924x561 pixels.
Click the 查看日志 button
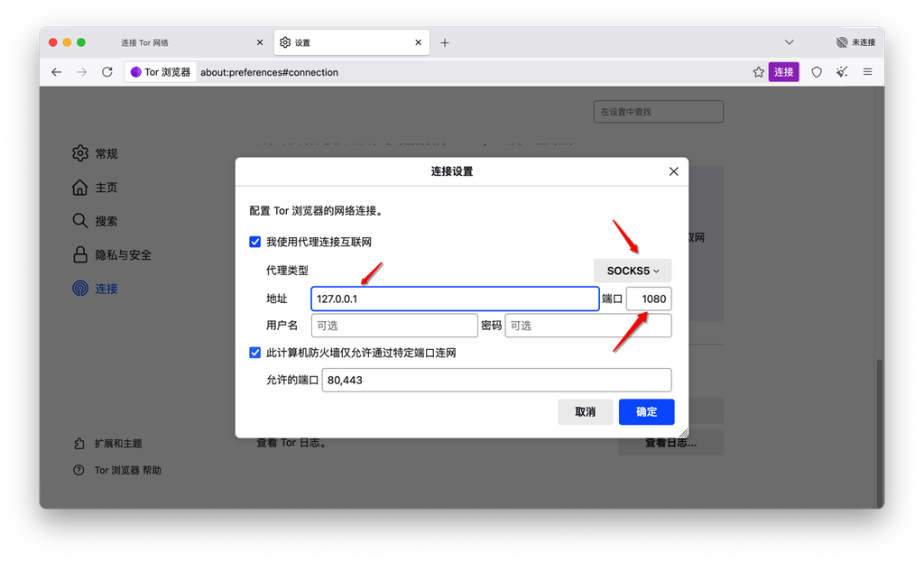(670, 443)
